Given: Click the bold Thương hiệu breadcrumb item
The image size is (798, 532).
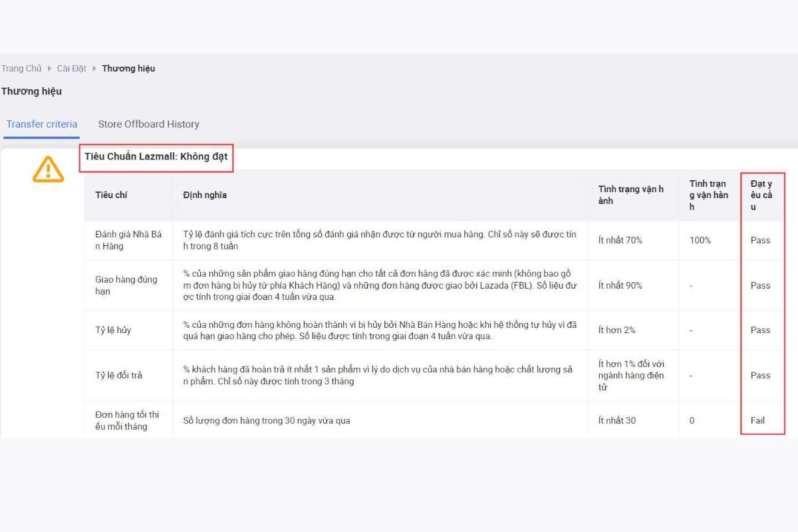Looking at the screenshot, I should (128, 68).
